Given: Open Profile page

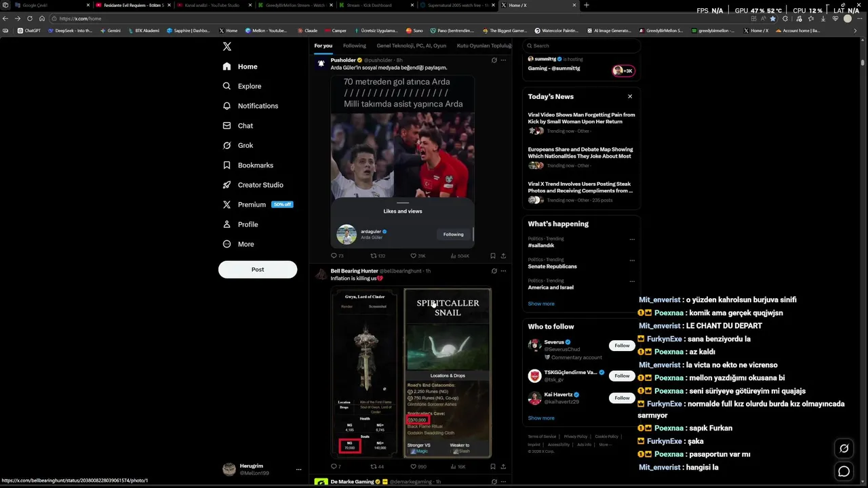Looking at the screenshot, I should click(x=241, y=224).
